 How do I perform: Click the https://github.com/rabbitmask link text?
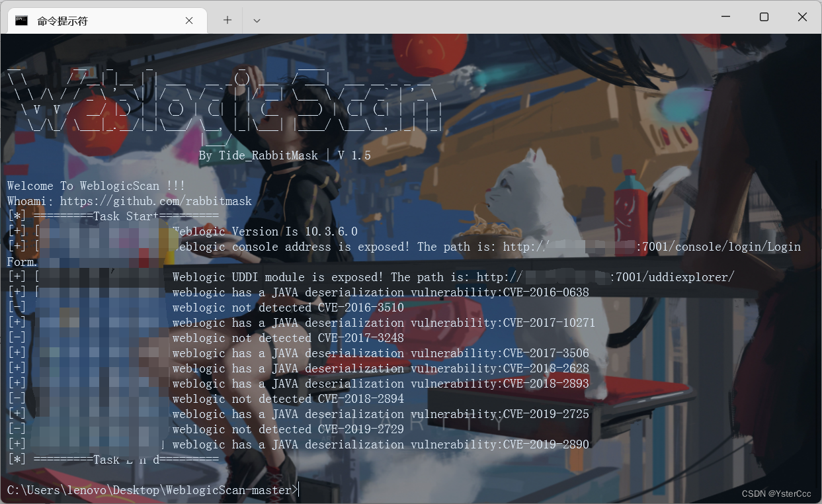click(x=156, y=201)
